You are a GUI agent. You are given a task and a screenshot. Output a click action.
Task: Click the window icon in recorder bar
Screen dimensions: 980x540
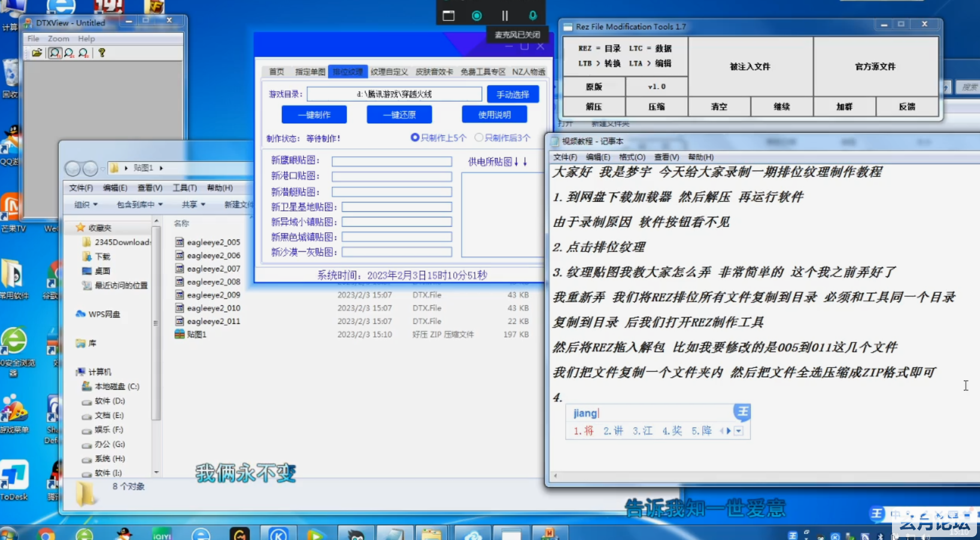448,16
